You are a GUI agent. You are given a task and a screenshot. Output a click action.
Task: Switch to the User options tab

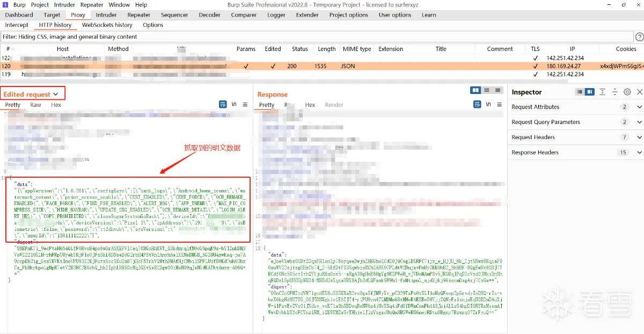395,15
